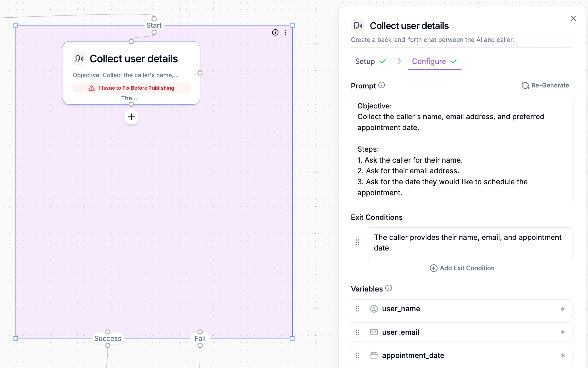Click the 1 Issue to Fix warning

tap(131, 88)
